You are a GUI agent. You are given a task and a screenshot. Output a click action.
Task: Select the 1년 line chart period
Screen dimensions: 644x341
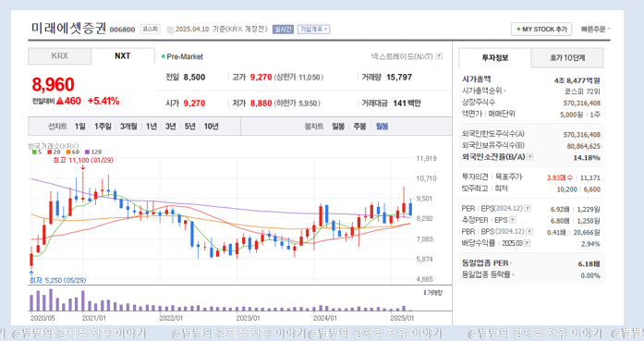[x=152, y=127]
